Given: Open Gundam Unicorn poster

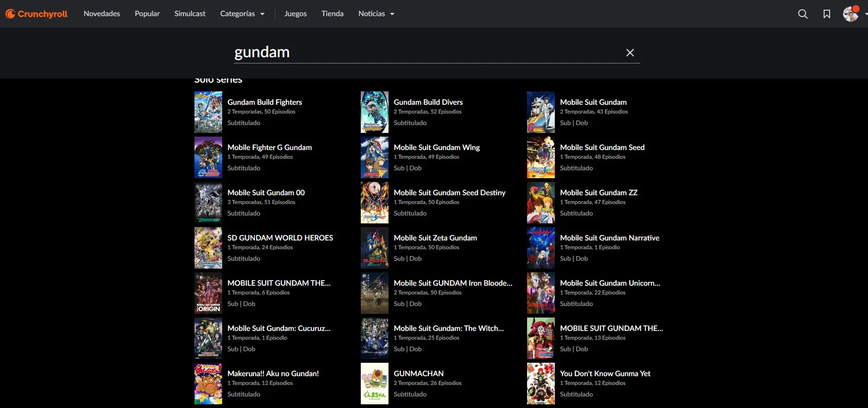Looking at the screenshot, I should [x=541, y=293].
